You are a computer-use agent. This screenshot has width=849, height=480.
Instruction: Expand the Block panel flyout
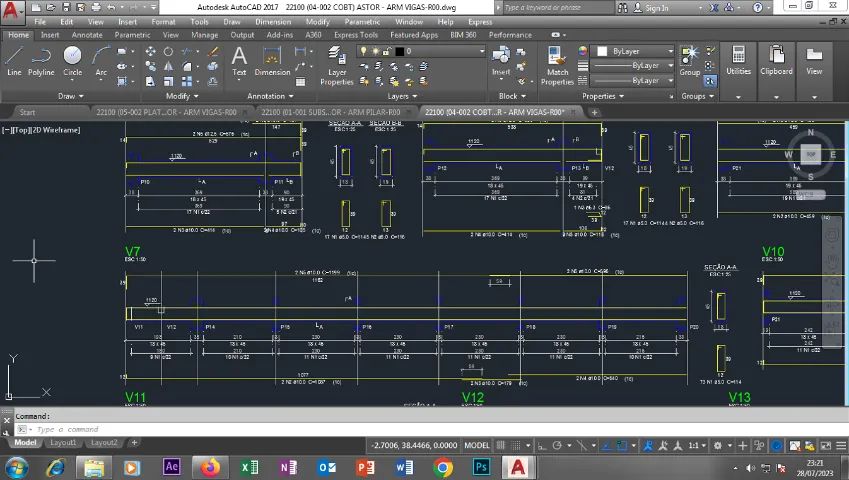512,96
